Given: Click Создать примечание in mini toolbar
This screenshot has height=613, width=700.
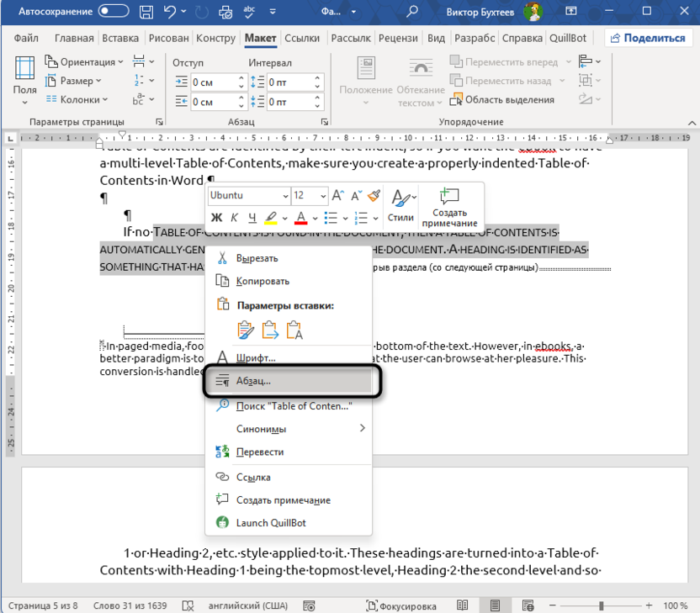Looking at the screenshot, I should [x=450, y=206].
